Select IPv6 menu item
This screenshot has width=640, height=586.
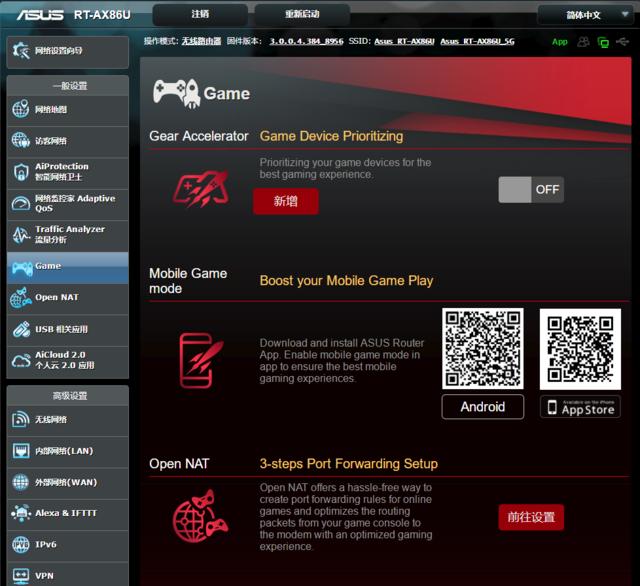click(68, 544)
